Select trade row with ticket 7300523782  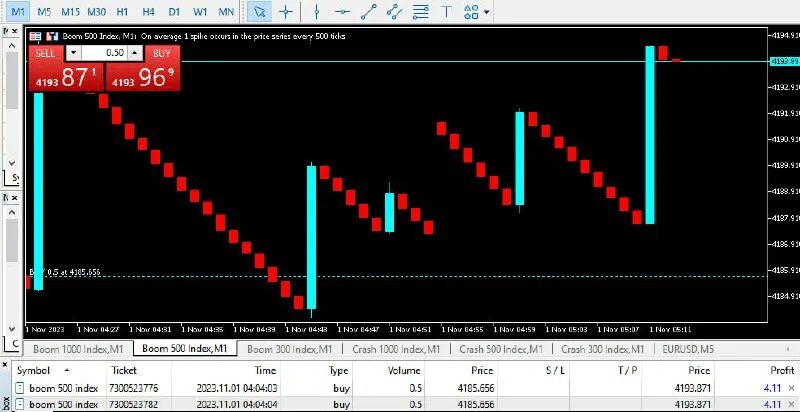pos(406,404)
